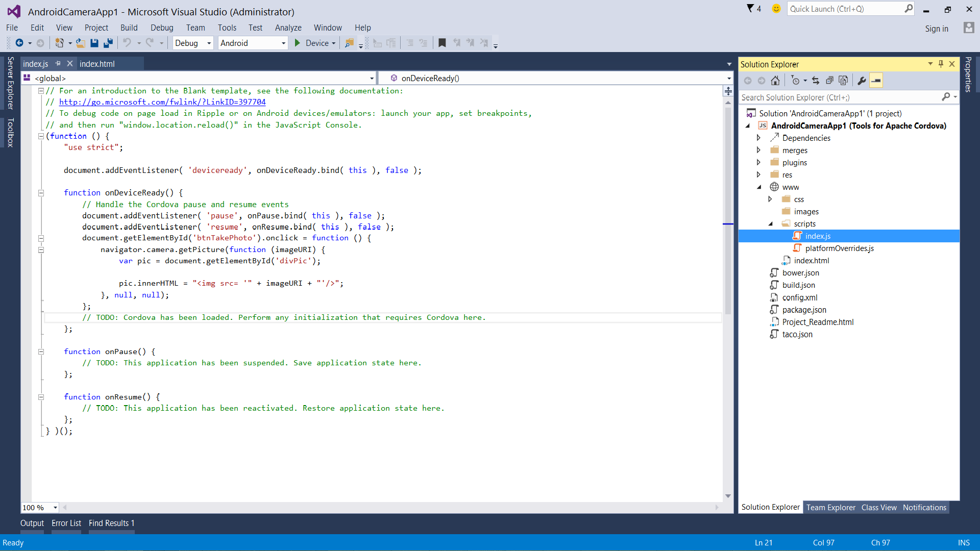Click the Navigate Backward toolbar icon
This screenshot has height=551, width=980.
tap(19, 43)
